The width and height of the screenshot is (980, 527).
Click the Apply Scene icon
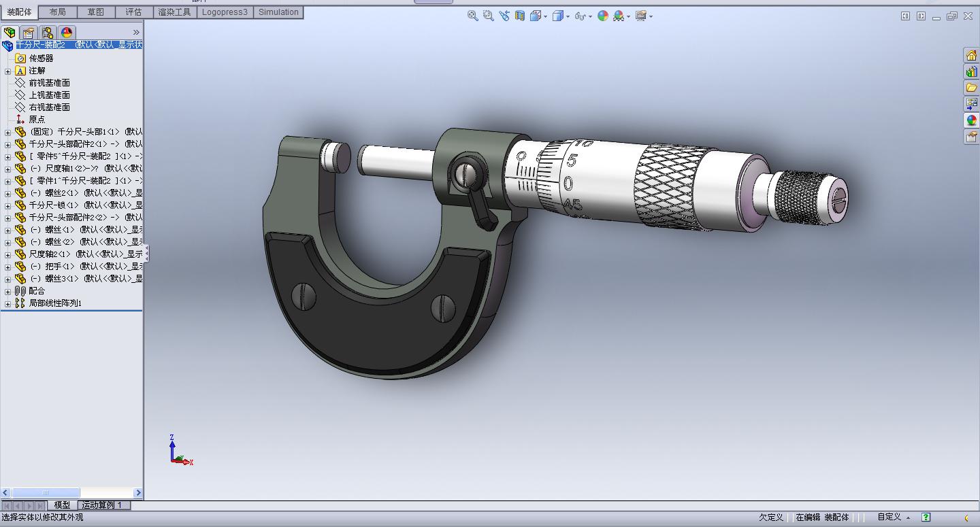(x=618, y=16)
